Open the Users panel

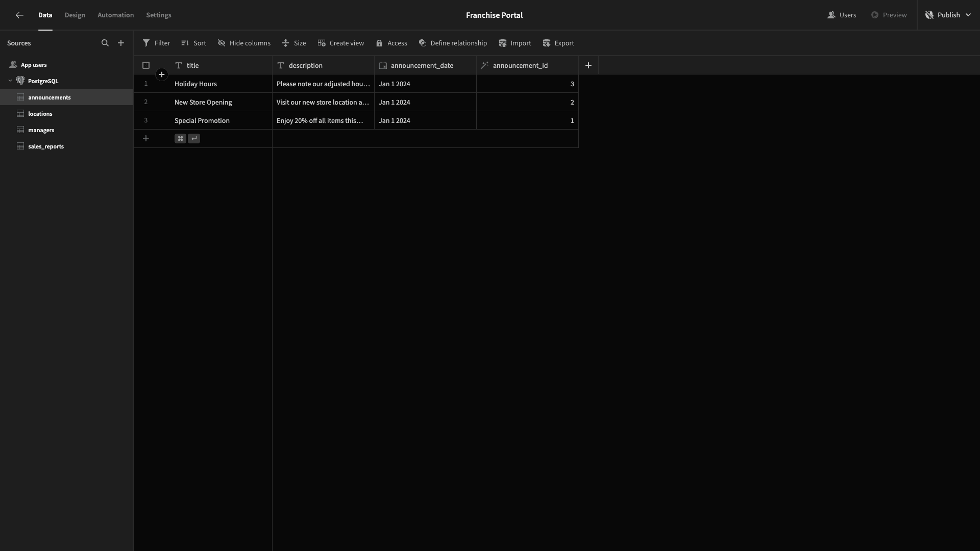tap(842, 15)
